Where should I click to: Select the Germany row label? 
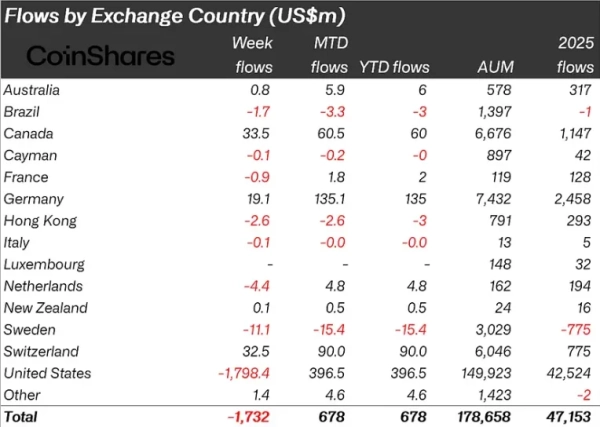(x=35, y=199)
